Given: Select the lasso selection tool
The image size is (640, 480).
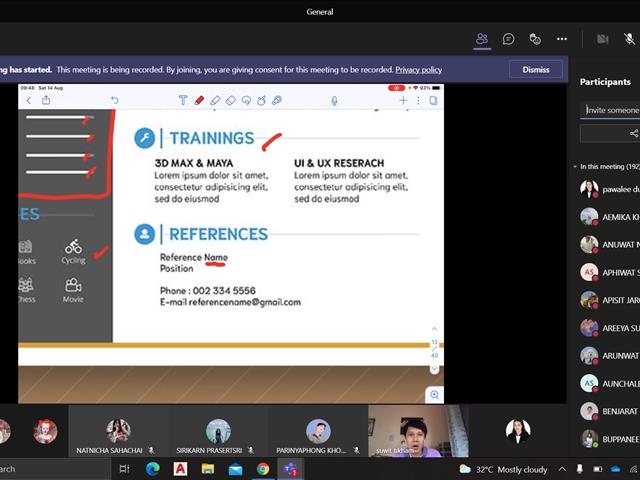Looking at the screenshot, I should click(x=246, y=100).
